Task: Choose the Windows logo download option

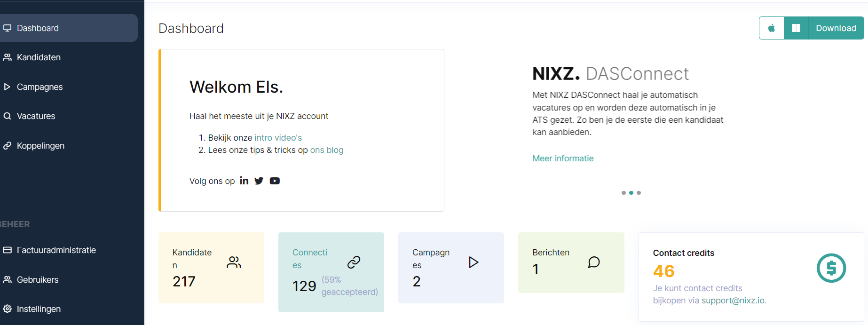Action: (x=796, y=28)
